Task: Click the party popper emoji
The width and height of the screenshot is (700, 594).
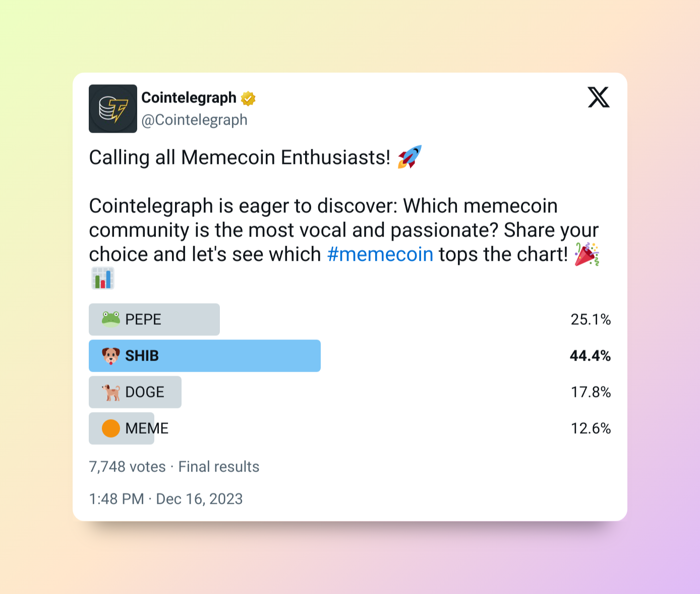Action: click(587, 254)
